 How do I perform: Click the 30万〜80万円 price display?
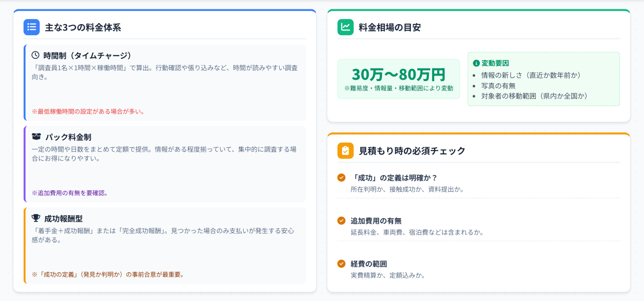pos(398,75)
